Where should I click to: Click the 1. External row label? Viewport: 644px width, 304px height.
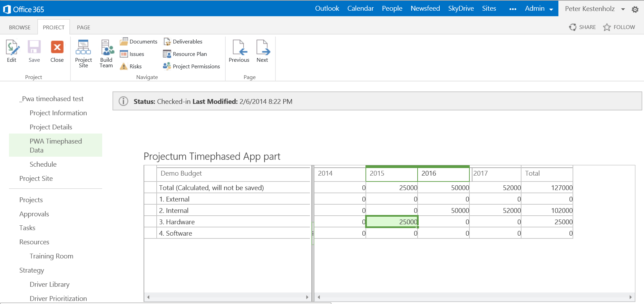click(x=234, y=199)
